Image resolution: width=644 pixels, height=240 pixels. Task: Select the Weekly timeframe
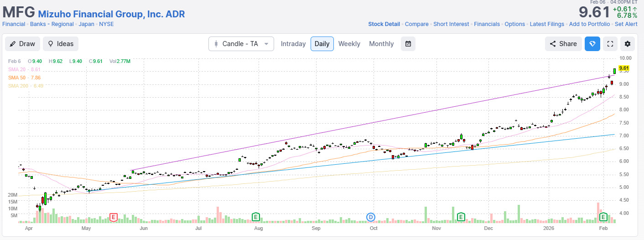pyautogui.click(x=349, y=44)
